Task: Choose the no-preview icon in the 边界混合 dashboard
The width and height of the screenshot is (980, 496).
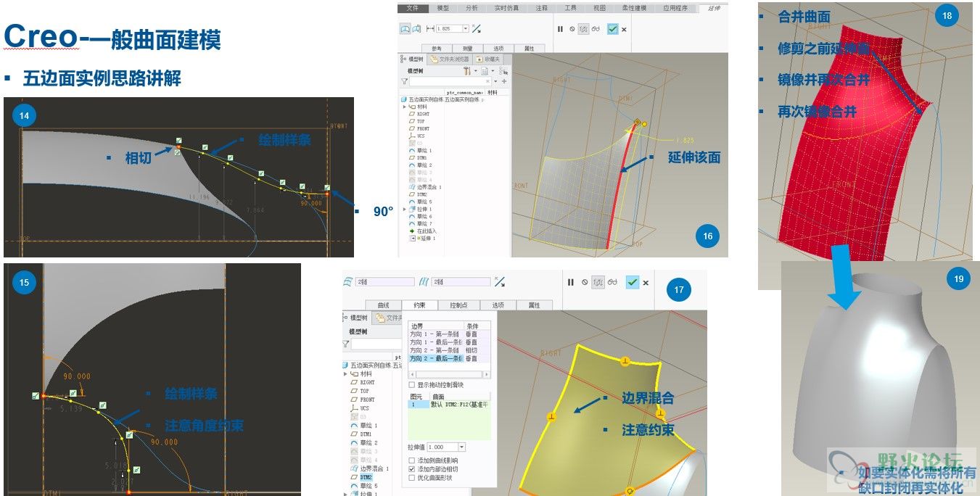Action: [x=584, y=282]
